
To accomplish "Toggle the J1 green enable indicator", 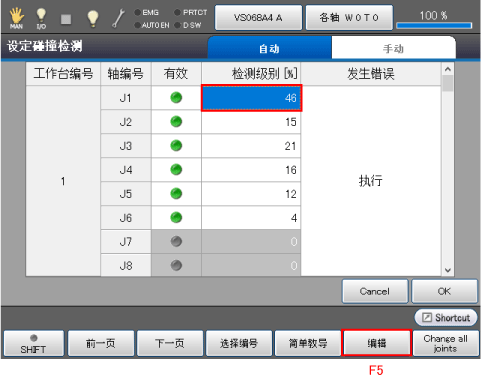I will [176, 98].
